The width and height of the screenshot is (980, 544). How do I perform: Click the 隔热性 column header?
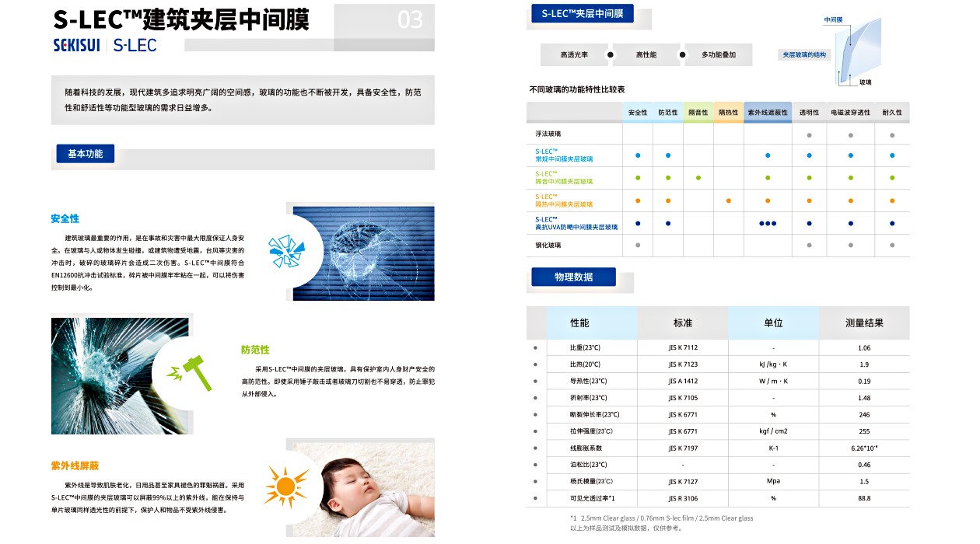pos(728,113)
